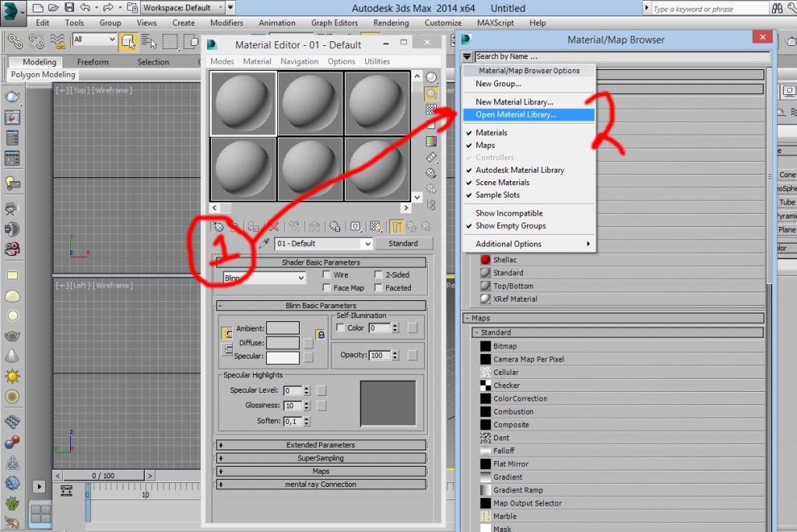This screenshot has height=532, width=797.
Task: Click the Get Material icon
Action: pyautogui.click(x=219, y=226)
